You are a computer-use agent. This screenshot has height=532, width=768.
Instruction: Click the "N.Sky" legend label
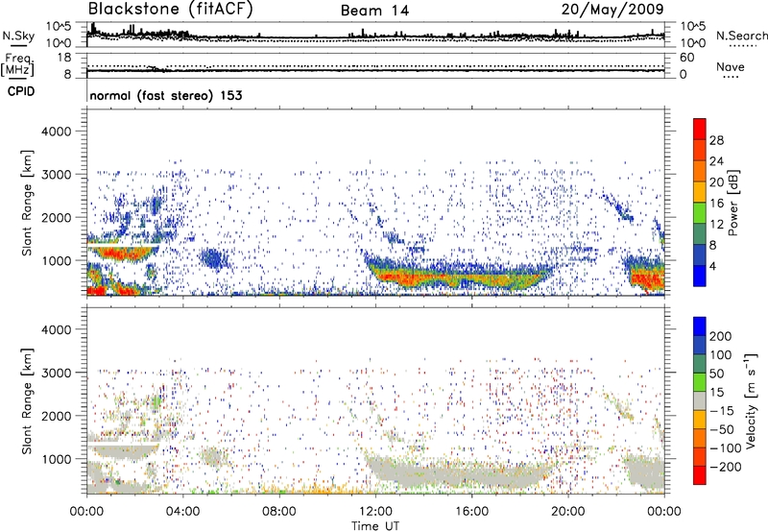point(18,36)
